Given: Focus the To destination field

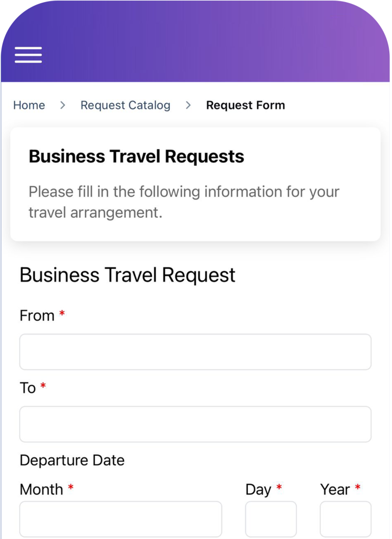Looking at the screenshot, I should (x=196, y=424).
